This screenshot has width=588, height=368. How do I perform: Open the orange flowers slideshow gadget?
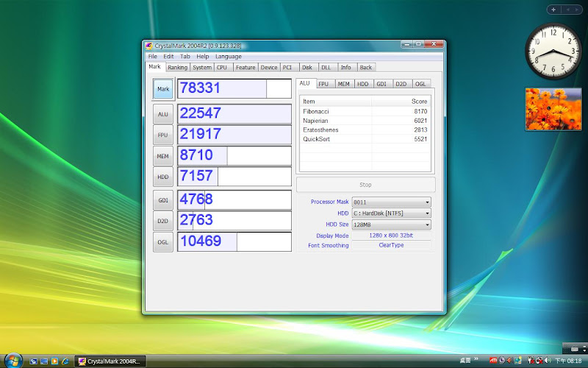tap(553, 109)
